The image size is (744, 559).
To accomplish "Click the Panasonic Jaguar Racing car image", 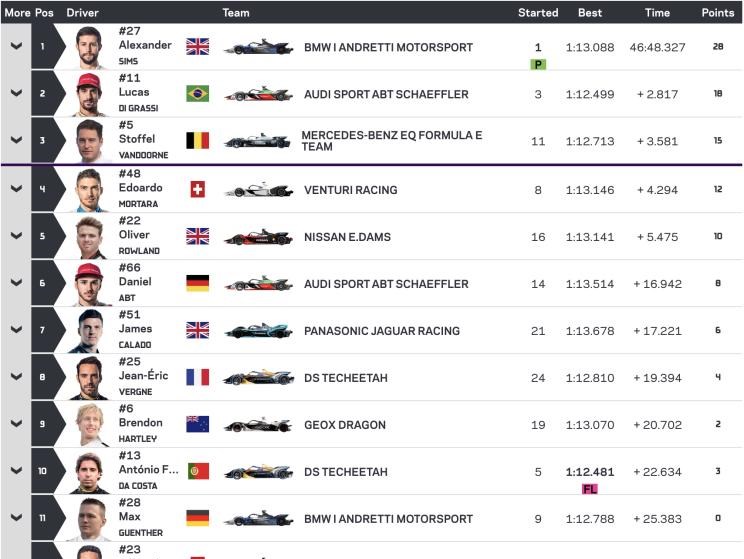I will (x=258, y=330).
